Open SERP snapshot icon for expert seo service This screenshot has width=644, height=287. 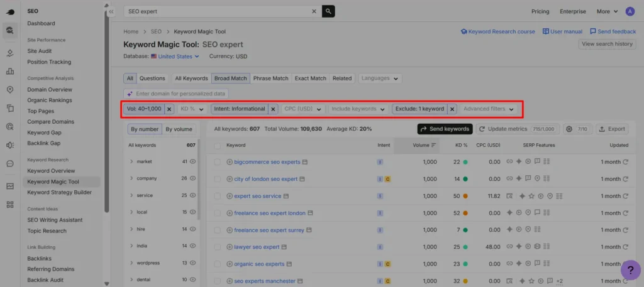tap(286, 197)
